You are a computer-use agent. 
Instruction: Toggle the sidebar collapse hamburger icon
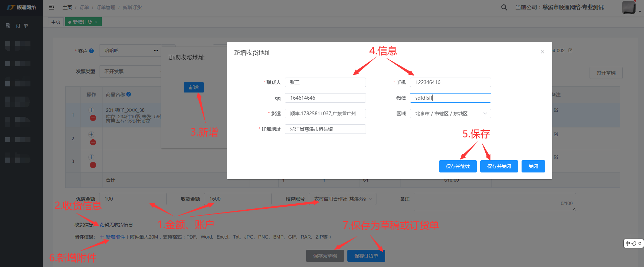[x=51, y=7]
